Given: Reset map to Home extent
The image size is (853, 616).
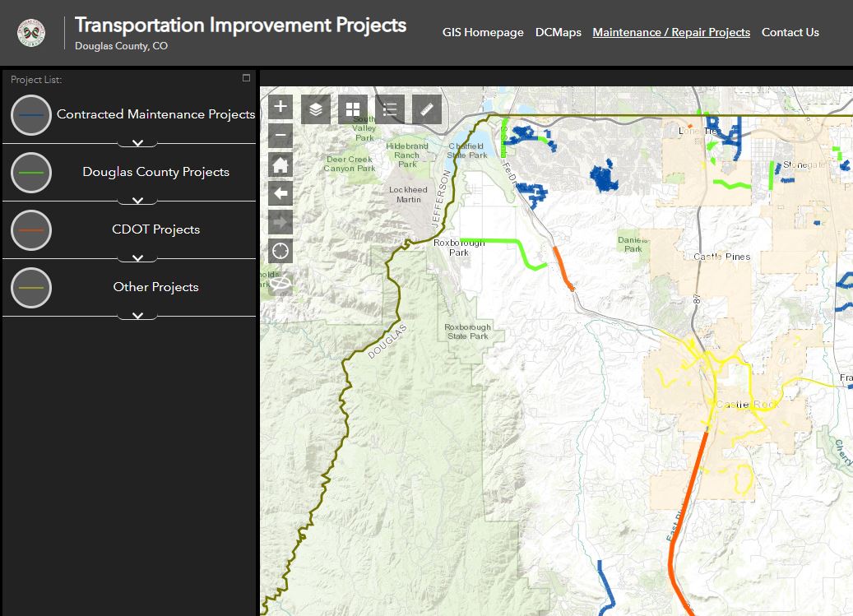Looking at the screenshot, I should [x=280, y=164].
